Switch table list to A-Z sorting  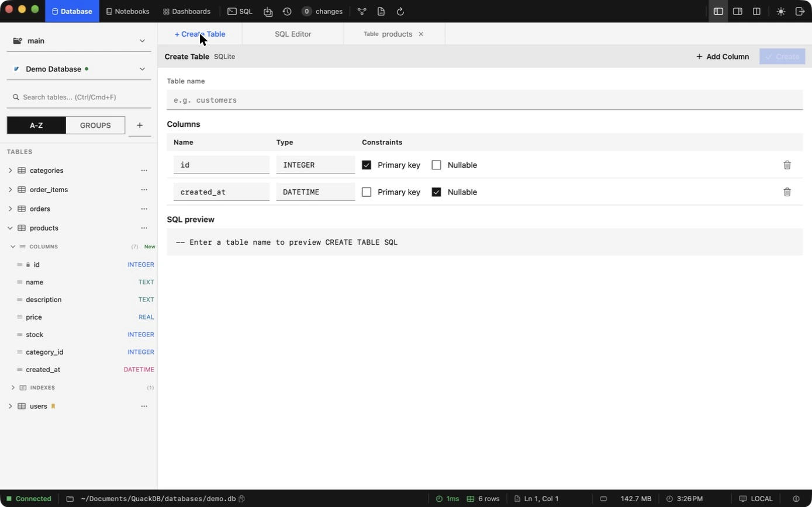pos(36,125)
